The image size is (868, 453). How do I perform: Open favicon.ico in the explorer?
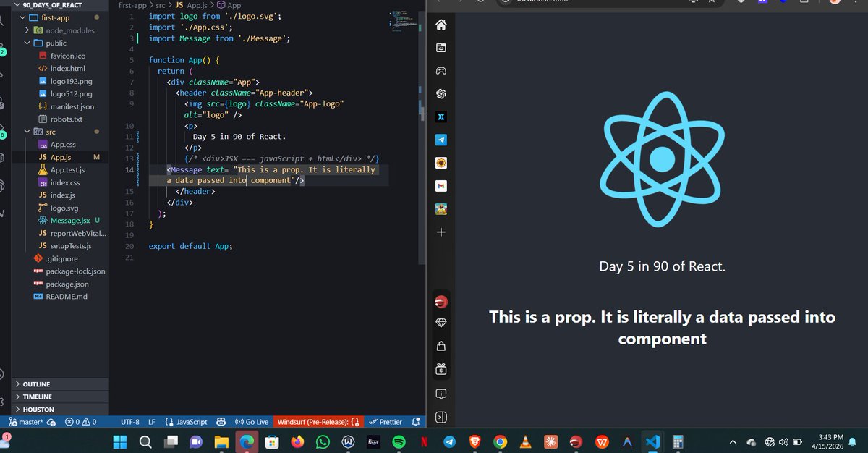pyautogui.click(x=68, y=56)
